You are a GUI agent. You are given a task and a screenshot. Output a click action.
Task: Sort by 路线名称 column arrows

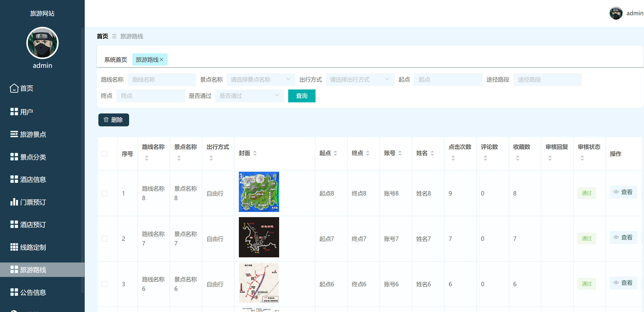(147, 158)
